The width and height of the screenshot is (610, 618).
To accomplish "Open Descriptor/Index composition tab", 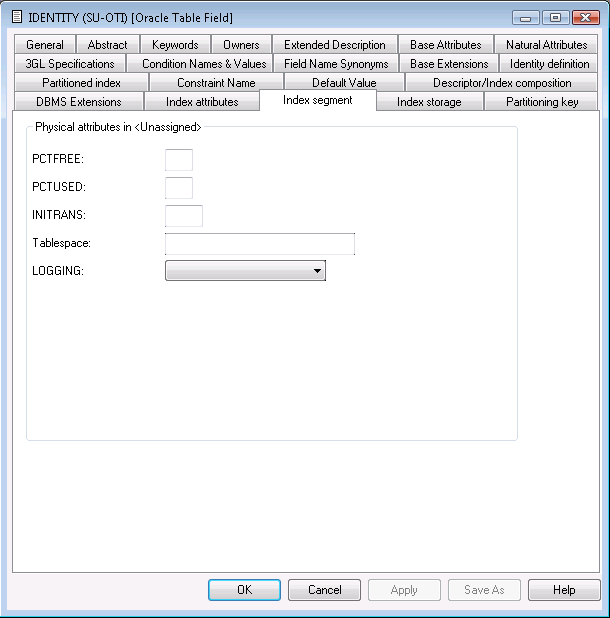I will coord(502,83).
